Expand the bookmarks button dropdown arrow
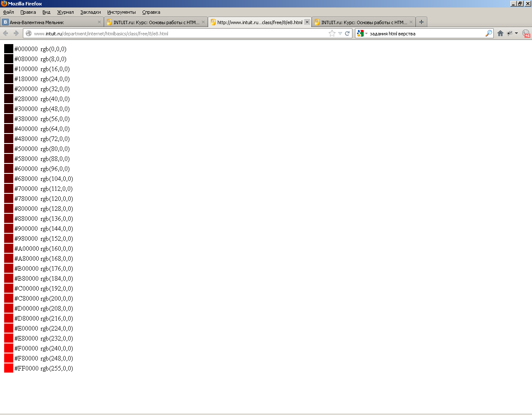This screenshot has width=532, height=415. coord(517,33)
